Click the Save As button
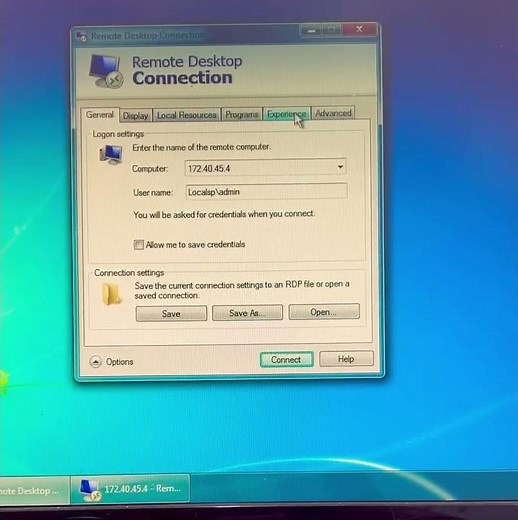The width and height of the screenshot is (518, 520). [247, 313]
